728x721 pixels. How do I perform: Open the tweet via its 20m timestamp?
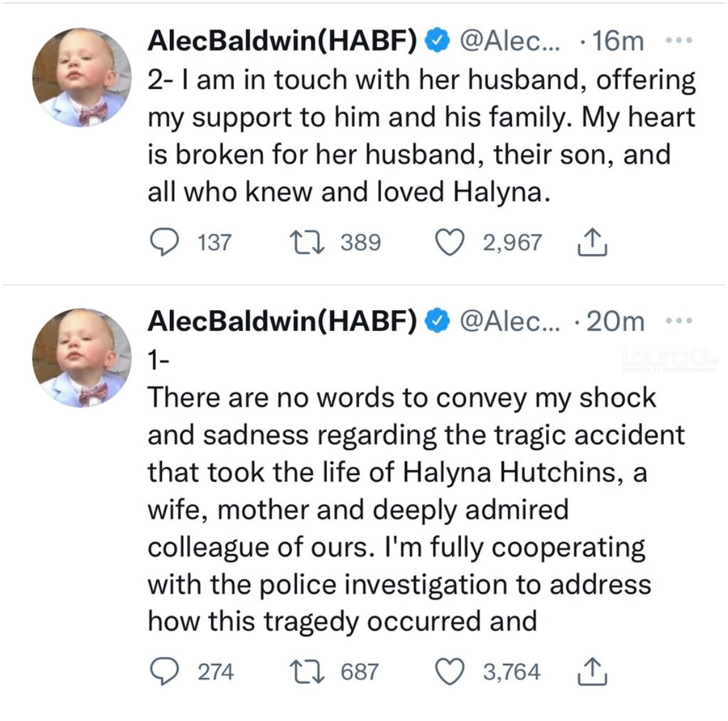(615, 320)
